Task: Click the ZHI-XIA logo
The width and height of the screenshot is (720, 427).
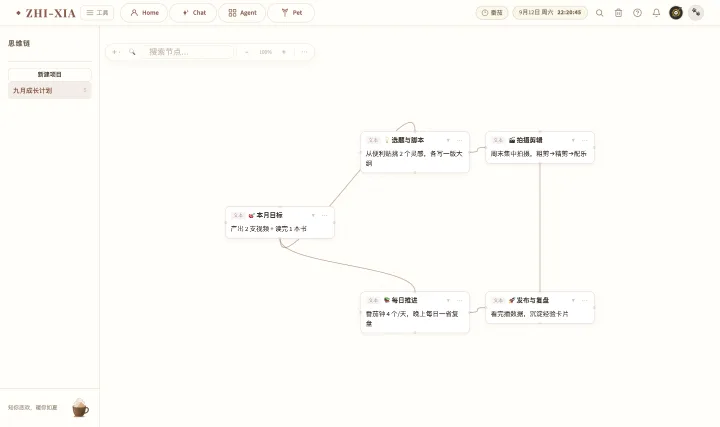Action: tap(46, 13)
